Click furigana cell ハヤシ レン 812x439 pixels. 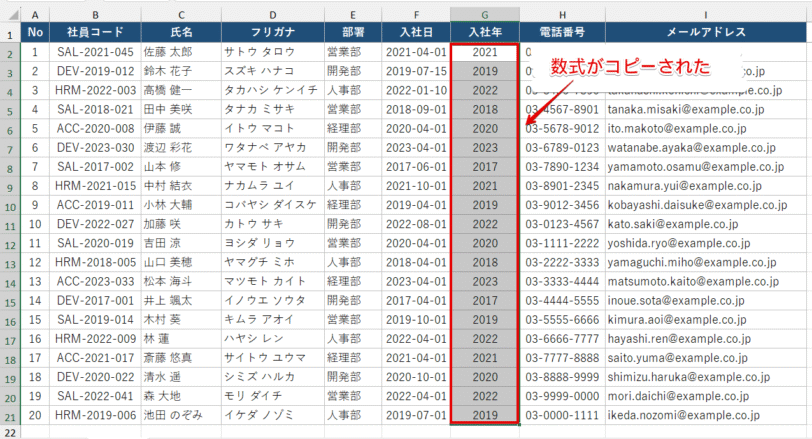pyautogui.click(x=273, y=339)
